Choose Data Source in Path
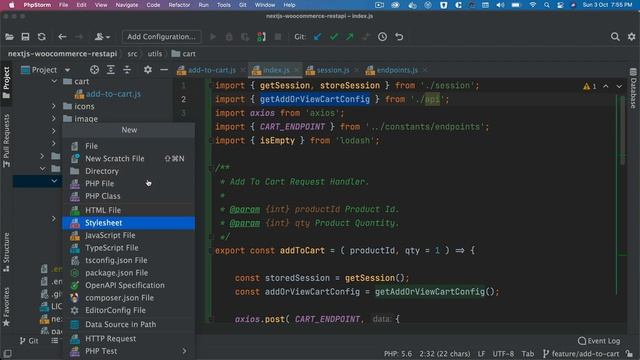Viewport: 640px width, 360px height. 129,324
